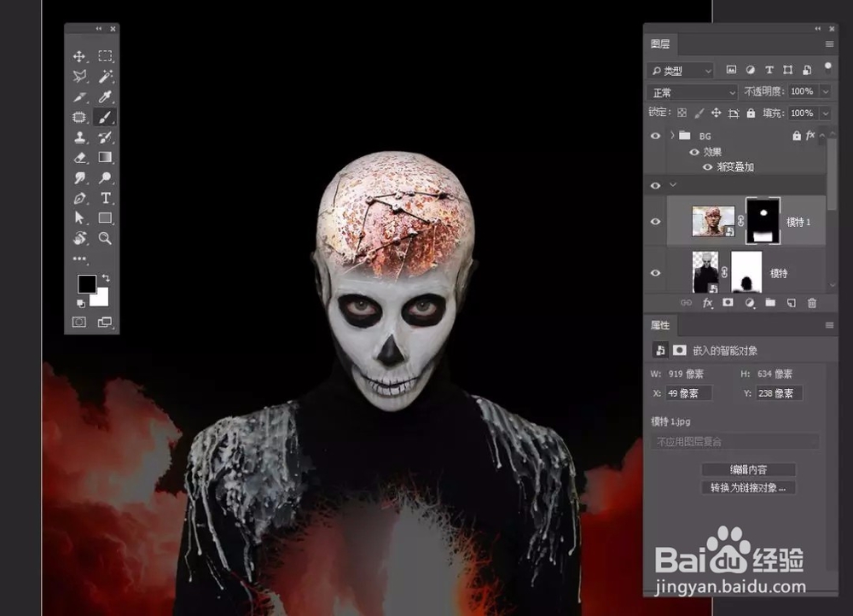This screenshot has height=616, width=853.
Task: Filter layers by smart objects
Action: 807,70
